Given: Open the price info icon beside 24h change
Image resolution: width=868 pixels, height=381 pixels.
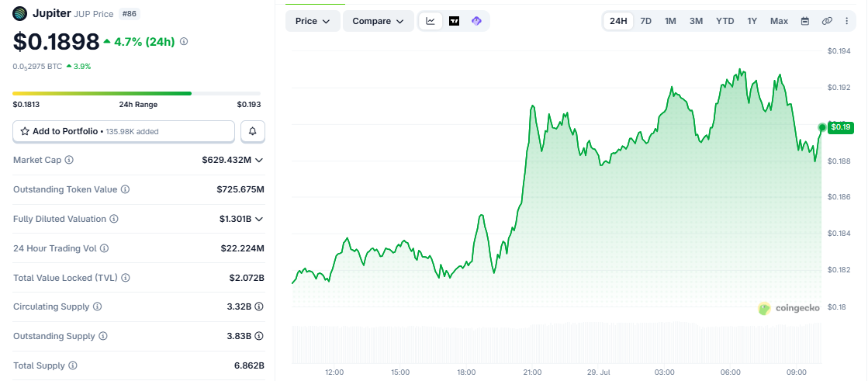Looking at the screenshot, I should pos(185,42).
